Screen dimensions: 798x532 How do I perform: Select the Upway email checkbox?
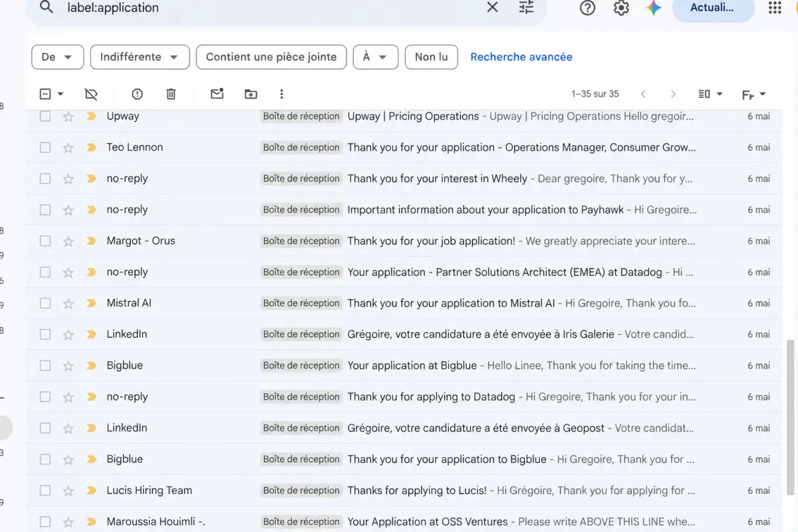tap(45, 116)
